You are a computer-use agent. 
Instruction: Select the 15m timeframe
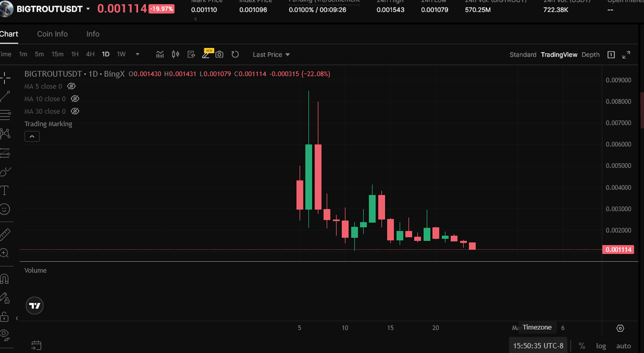coord(57,54)
